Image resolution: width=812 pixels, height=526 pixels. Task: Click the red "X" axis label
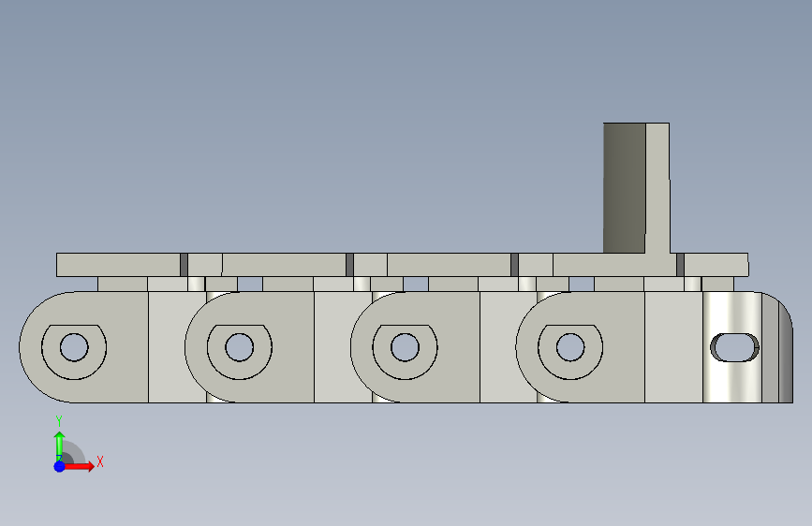[100, 461]
